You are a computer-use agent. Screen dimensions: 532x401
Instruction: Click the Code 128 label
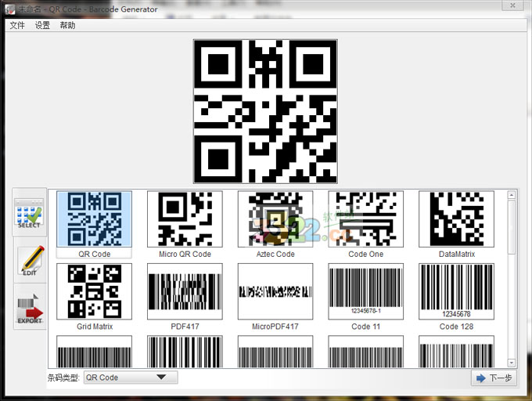456,327
